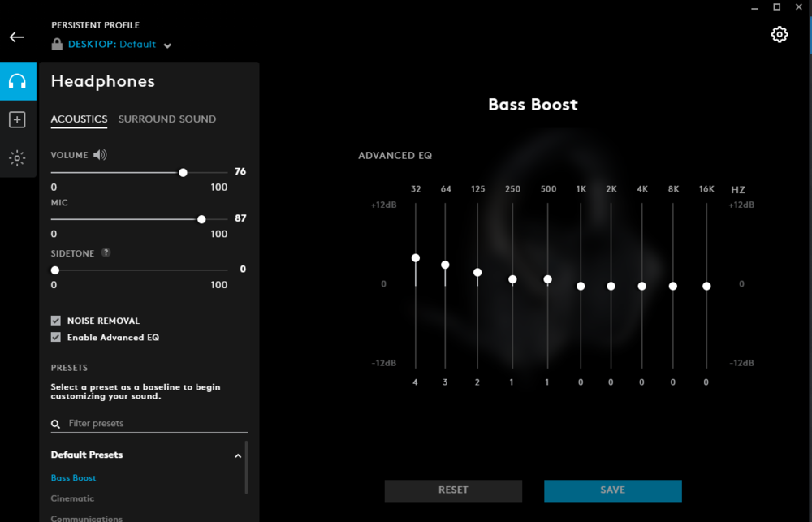Screen dimensions: 812x522
Task: Open the headphones audio settings icon
Action: [x=17, y=81]
